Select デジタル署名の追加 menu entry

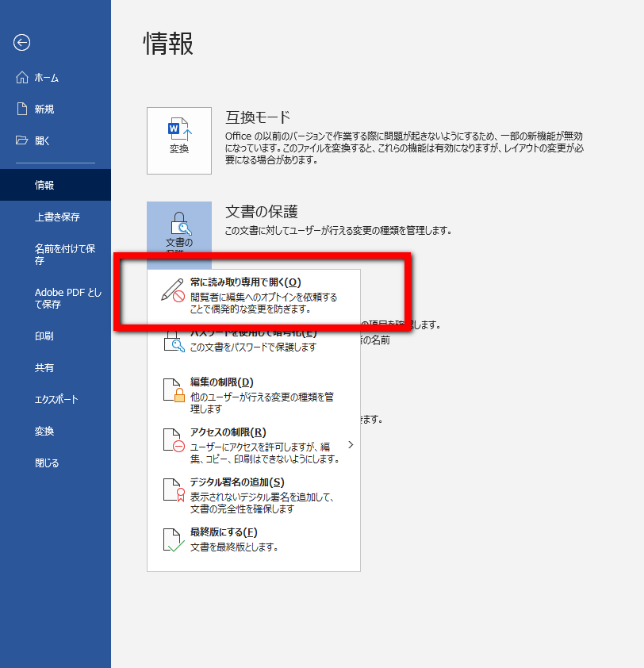click(x=237, y=482)
